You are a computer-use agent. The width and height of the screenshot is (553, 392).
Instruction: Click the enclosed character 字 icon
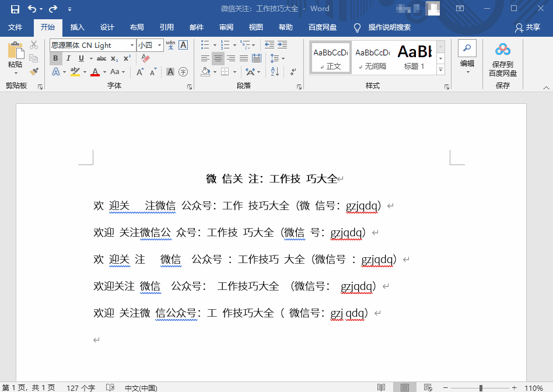(183, 72)
